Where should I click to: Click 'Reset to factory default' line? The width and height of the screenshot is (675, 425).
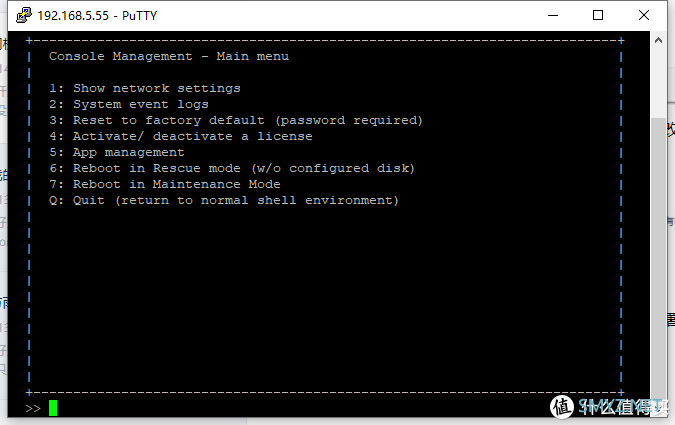pos(236,120)
